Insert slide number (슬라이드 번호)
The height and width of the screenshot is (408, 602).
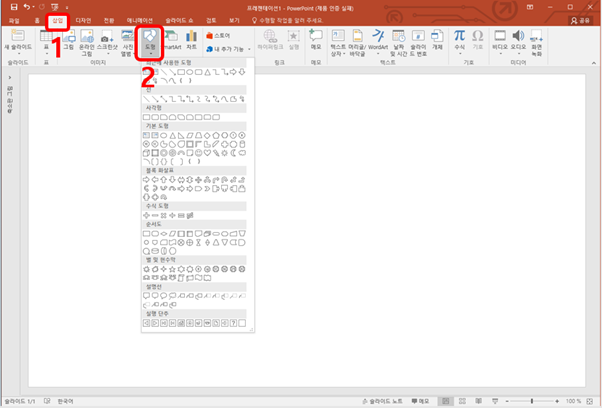click(418, 43)
